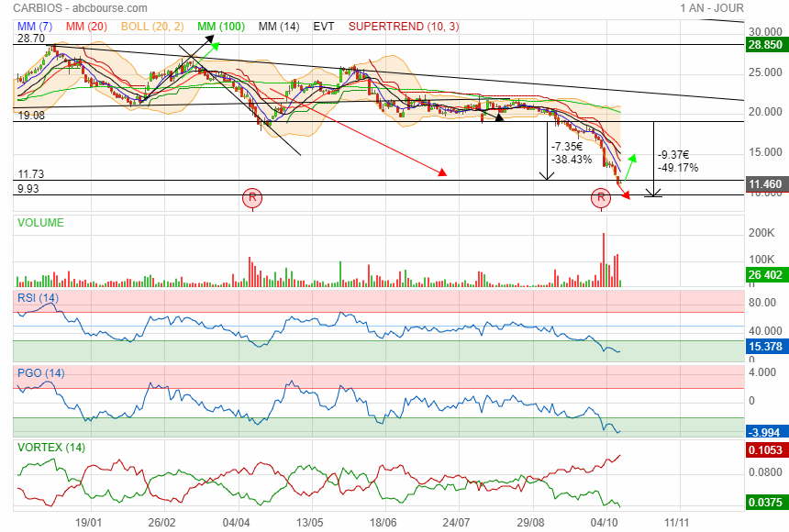
Task: Click the 11.460 current price tag
Action: (x=765, y=184)
